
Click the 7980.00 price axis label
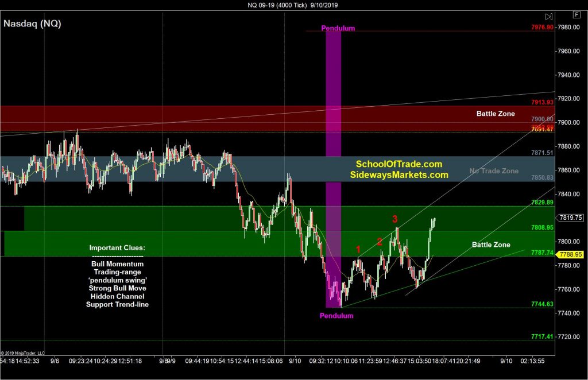[x=568, y=28]
